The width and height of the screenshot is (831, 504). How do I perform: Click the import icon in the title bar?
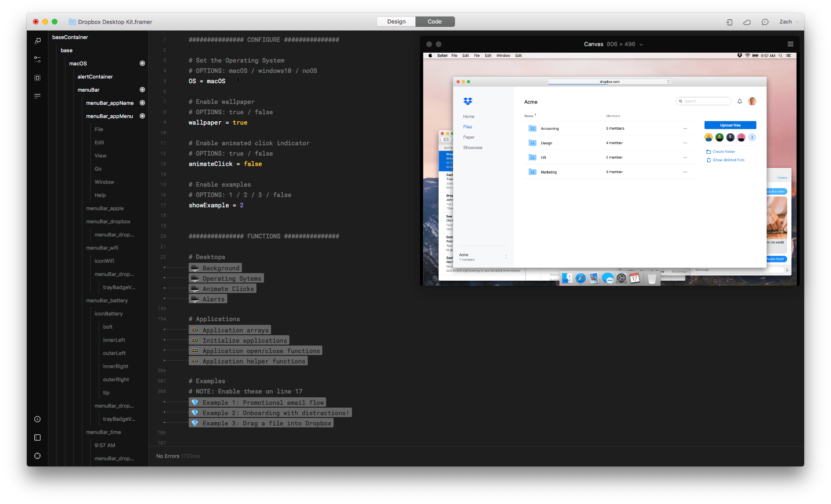click(x=729, y=22)
